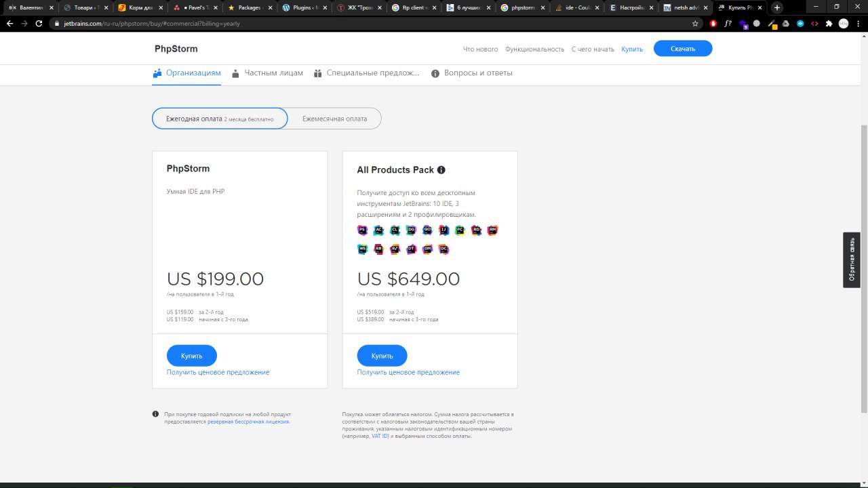Open the Вопросы и ответы tab
The width and height of the screenshot is (868, 488).
[x=472, y=73]
